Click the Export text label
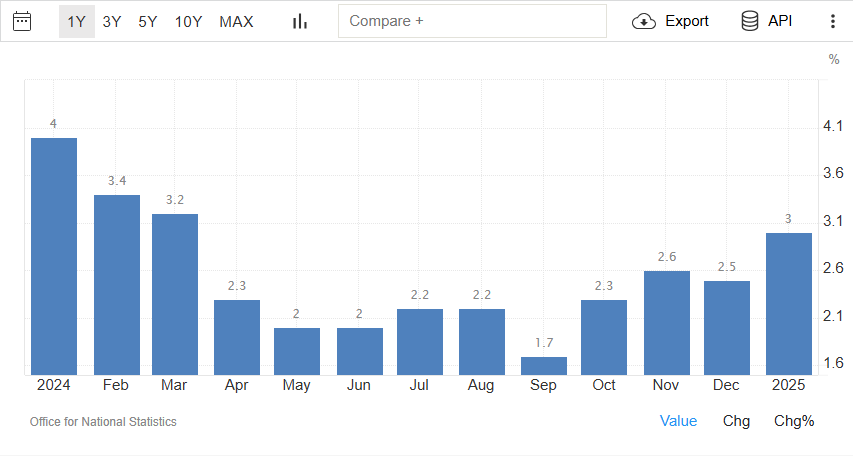The height and width of the screenshot is (457, 853). (x=686, y=21)
